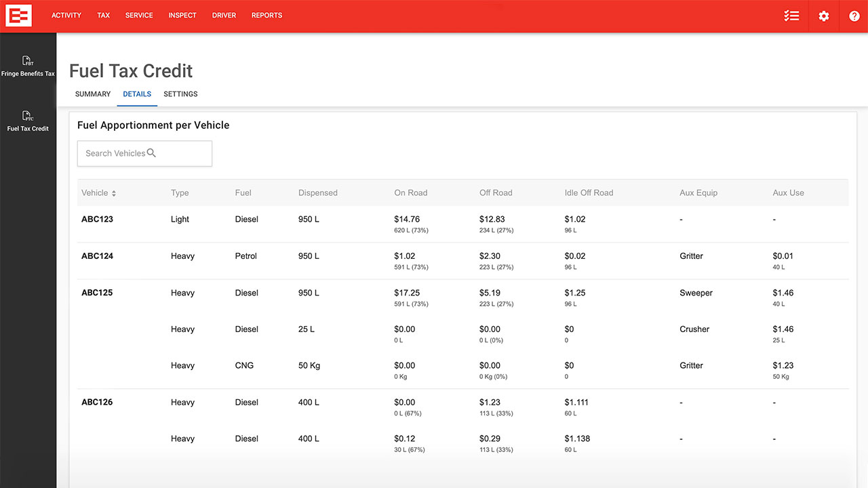Open the checklist tasks icon
This screenshot has height=488, width=868.
[x=791, y=16]
